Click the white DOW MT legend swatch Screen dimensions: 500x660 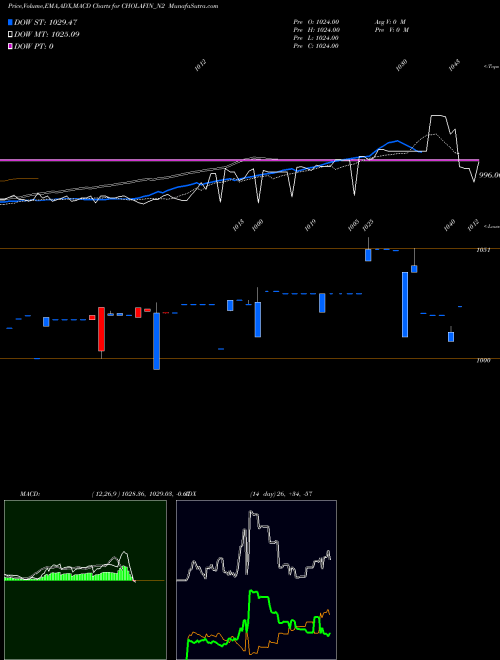coord(10,34)
